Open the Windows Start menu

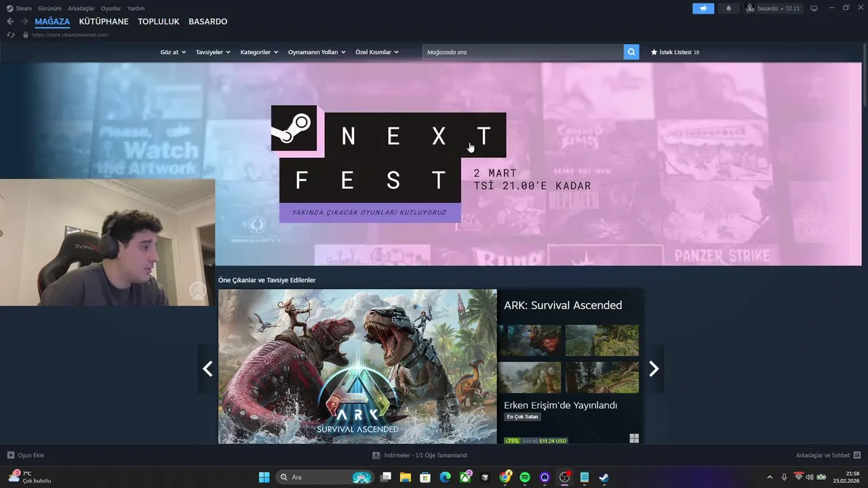(x=264, y=477)
